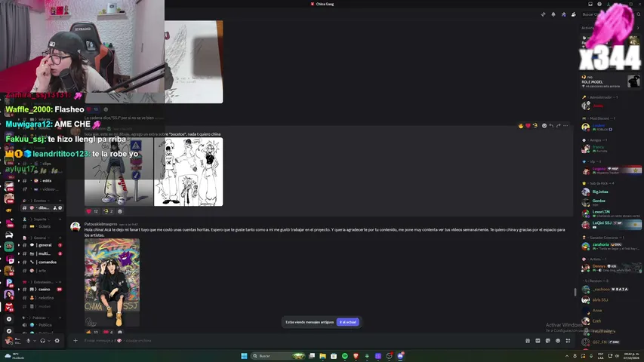Expand the Activity panel chevron

pyautogui.click(x=638, y=28)
